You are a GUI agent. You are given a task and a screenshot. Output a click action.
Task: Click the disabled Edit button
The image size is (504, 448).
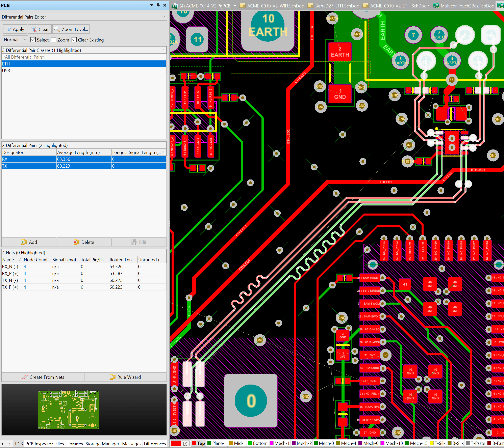(139, 242)
